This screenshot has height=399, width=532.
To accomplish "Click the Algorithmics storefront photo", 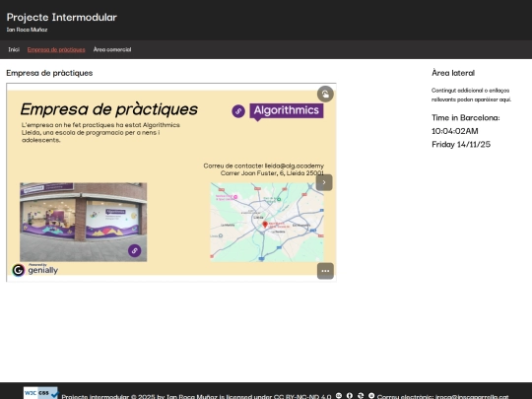I will coord(84,222).
